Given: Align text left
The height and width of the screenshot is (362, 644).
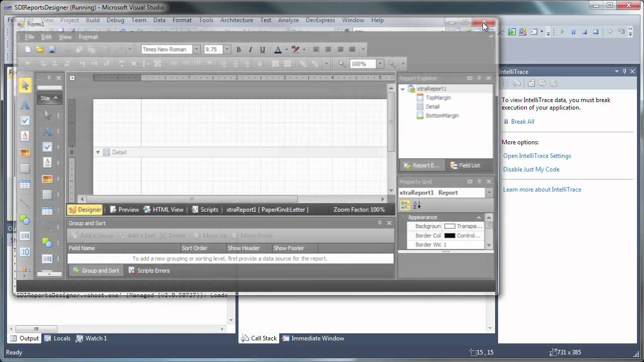Looking at the screenshot, I should pos(316,49).
